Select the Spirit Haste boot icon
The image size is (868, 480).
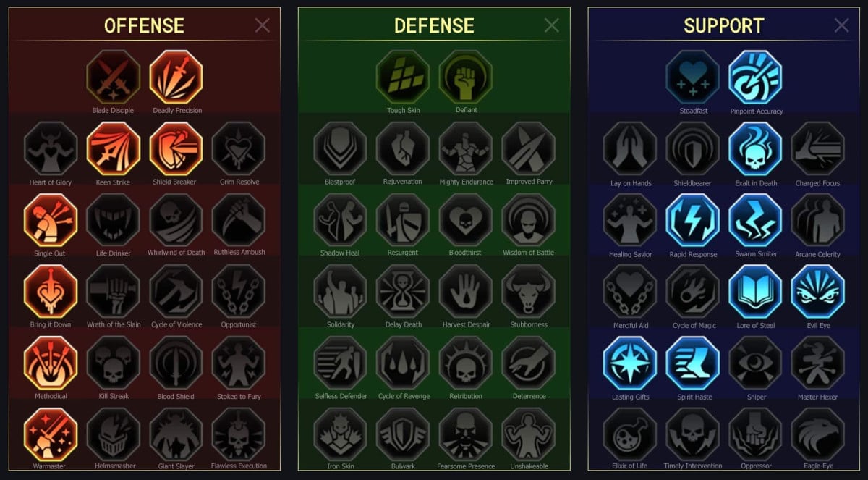pyautogui.click(x=693, y=363)
